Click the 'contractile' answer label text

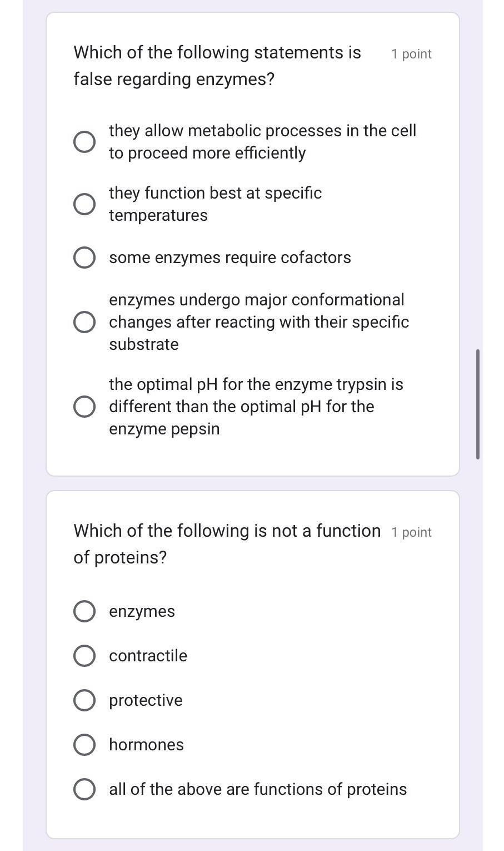tap(148, 656)
